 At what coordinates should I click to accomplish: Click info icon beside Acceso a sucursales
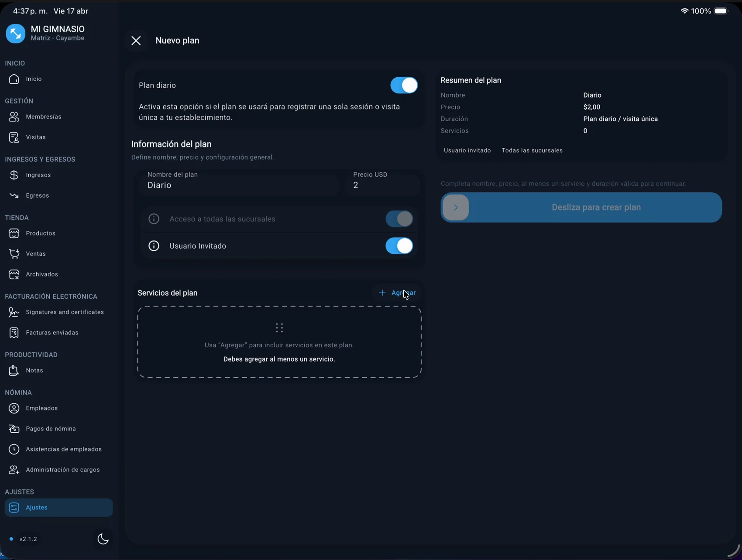tap(154, 219)
